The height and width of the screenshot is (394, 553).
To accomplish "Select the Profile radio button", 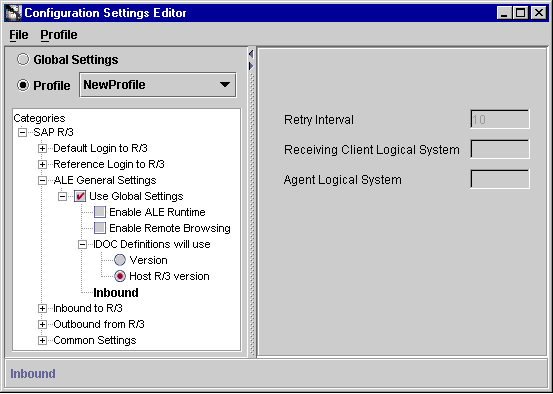I will (23, 85).
